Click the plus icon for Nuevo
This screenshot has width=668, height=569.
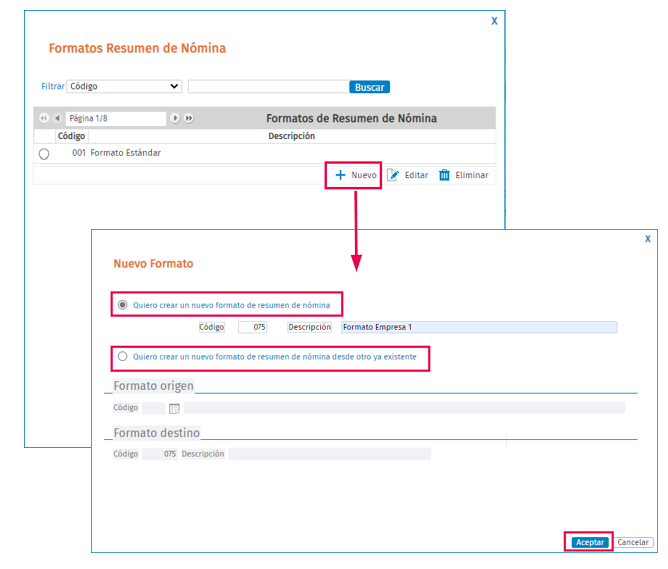[x=340, y=175]
